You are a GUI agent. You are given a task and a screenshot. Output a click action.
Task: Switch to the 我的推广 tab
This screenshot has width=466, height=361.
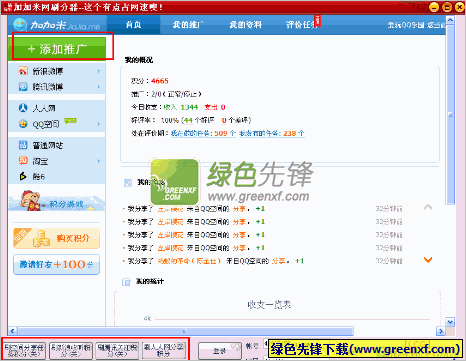point(188,25)
